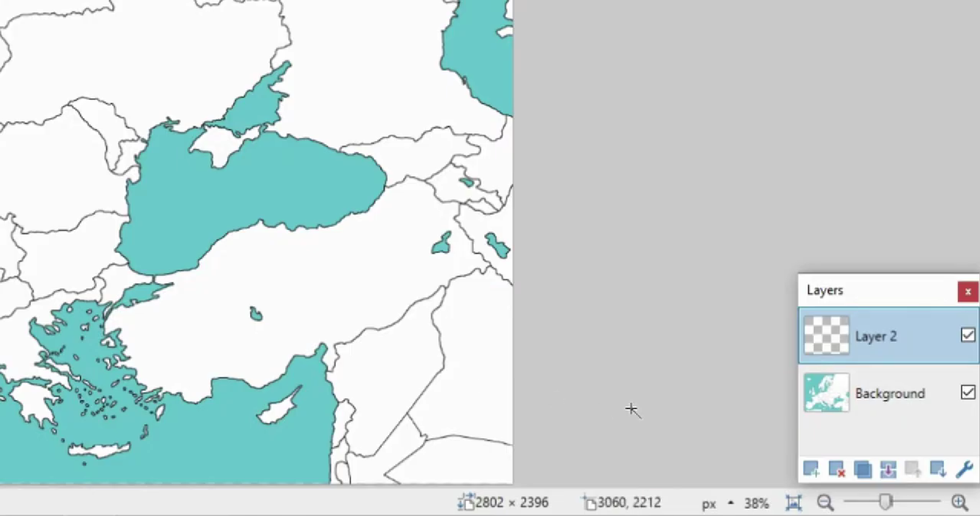The image size is (980, 516).
Task: Click the zoom slider handle
Action: tap(886, 502)
